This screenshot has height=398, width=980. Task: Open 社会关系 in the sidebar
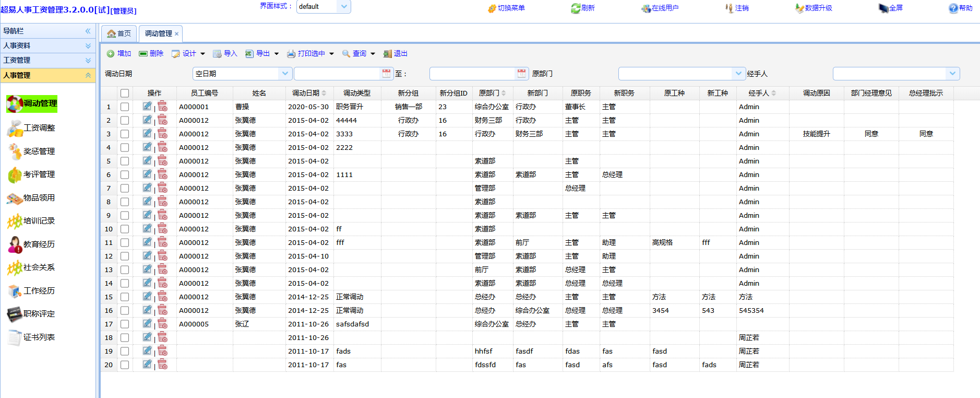point(31,267)
